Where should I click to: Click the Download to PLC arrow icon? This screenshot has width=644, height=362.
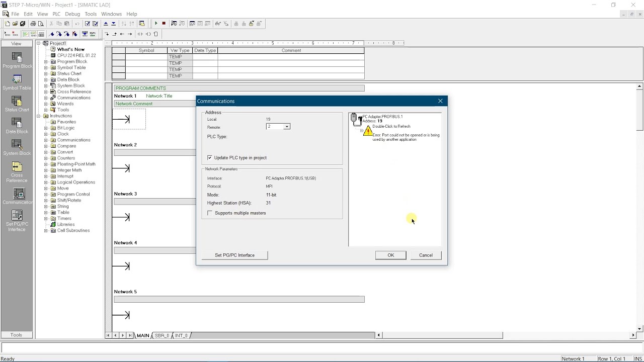click(x=113, y=24)
